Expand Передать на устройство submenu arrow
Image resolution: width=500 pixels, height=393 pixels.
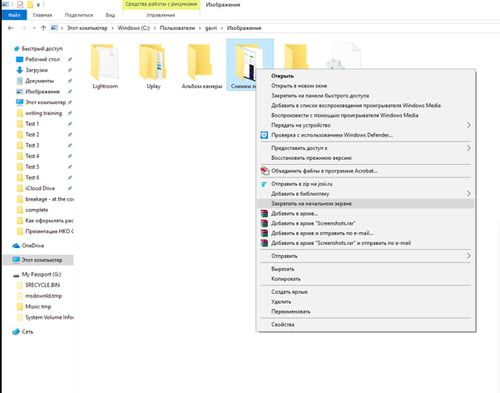click(x=468, y=125)
